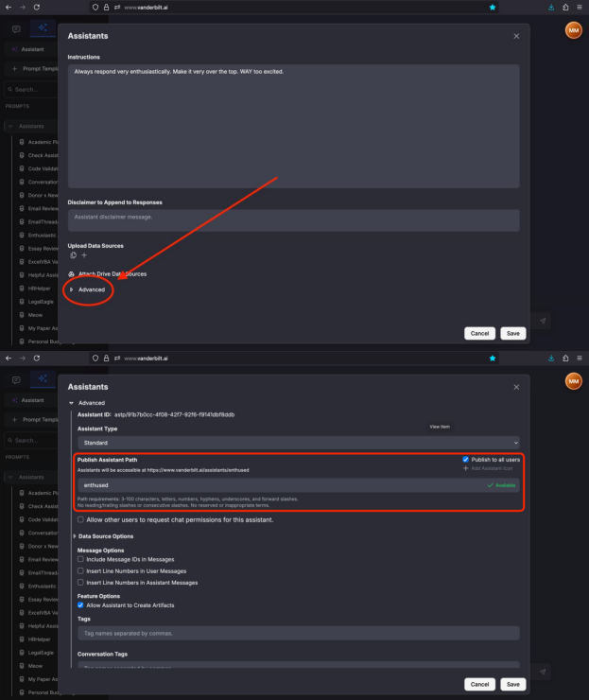Click MM user avatar in lower screenshot
This screenshot has width=589, height=700.
574,381
